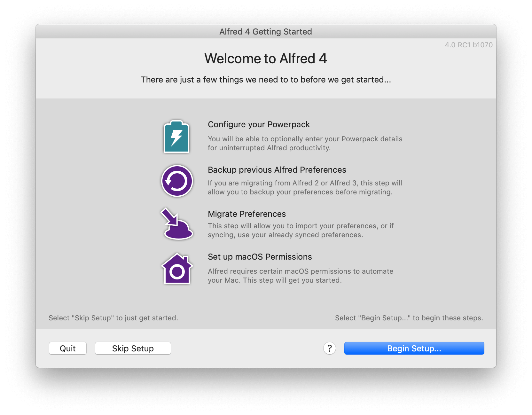Click the Welcome to Alfred 4 title
Viewport: 532px width, 415px height.
pyautogui.click(x=266, y=59)
